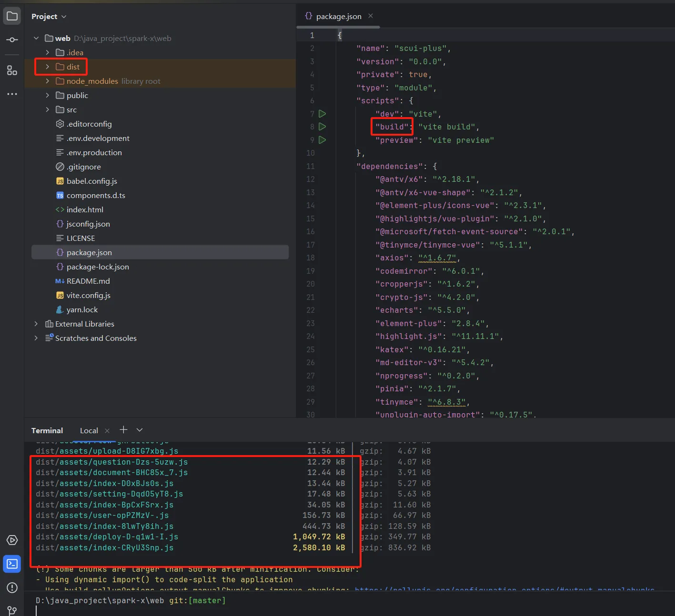The image size is (675, 616).
Task: Expand External Libraries node
Action: (36, 324)
